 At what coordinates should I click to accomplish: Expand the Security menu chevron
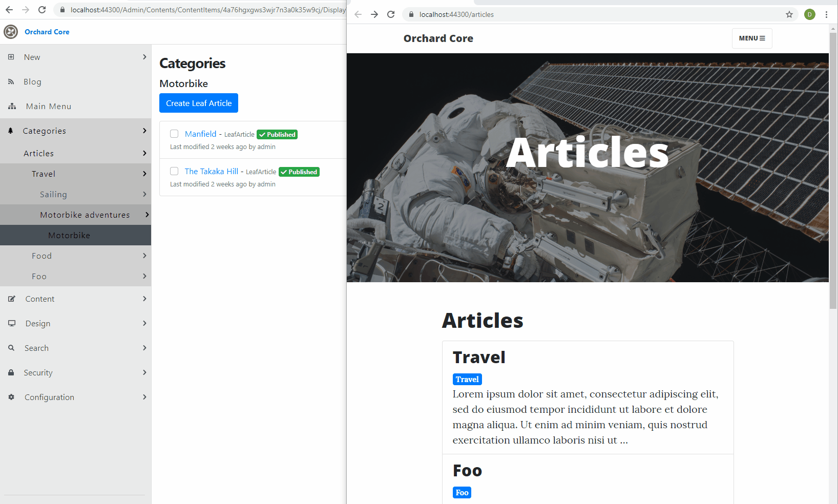coord(144,372)
